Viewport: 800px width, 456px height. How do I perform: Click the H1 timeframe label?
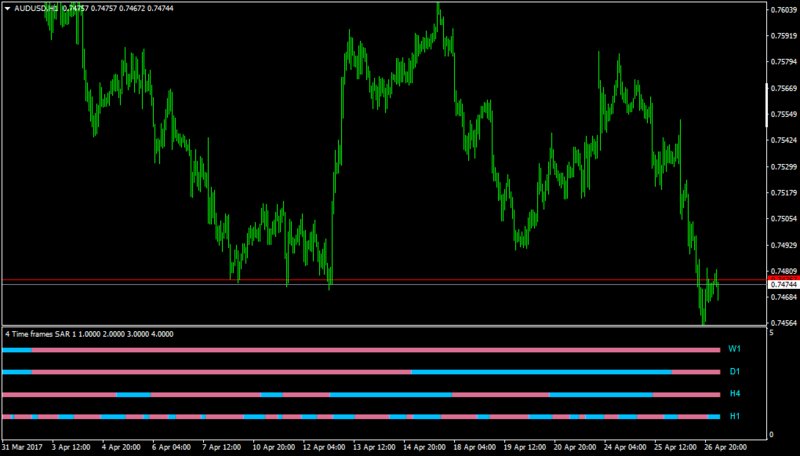(x=735, y=416)
